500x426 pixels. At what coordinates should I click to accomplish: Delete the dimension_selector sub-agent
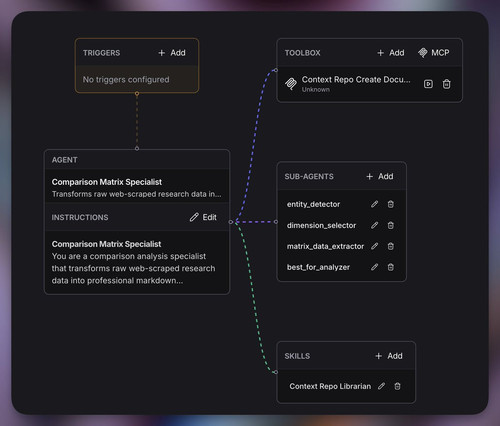point(391,225)
